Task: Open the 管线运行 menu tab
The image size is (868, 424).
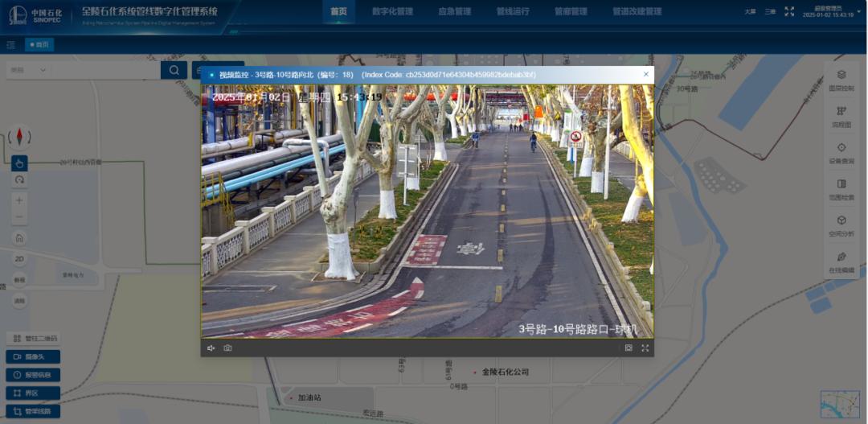Action: click(512, 12)
